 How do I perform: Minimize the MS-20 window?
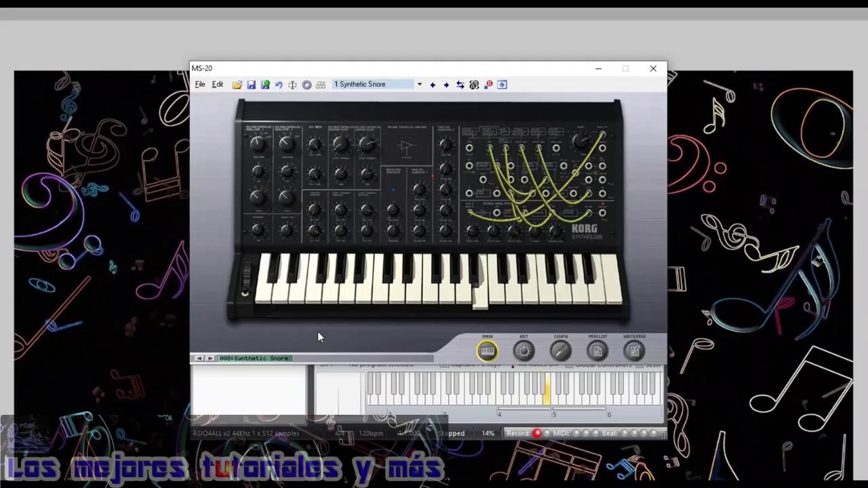[598, 68]
